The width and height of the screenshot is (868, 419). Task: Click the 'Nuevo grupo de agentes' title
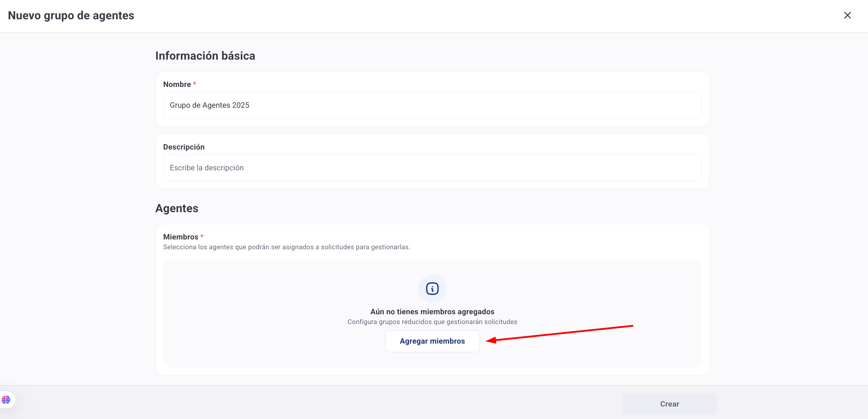(x=71, y=15)
